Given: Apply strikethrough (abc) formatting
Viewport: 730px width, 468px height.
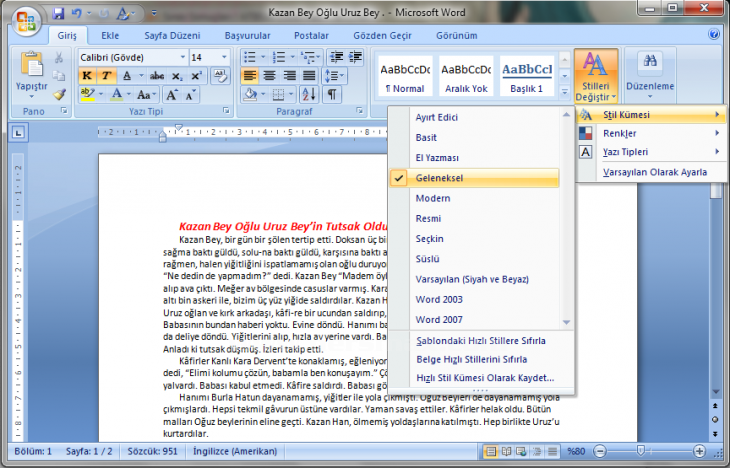Looking at the screenshot, I should pos(157,75).
